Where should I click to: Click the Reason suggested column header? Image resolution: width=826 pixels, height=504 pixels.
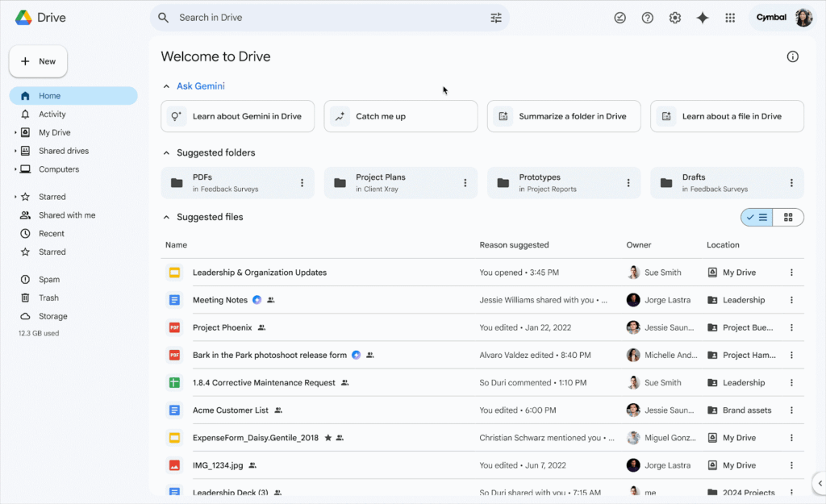tap(514, 245)
